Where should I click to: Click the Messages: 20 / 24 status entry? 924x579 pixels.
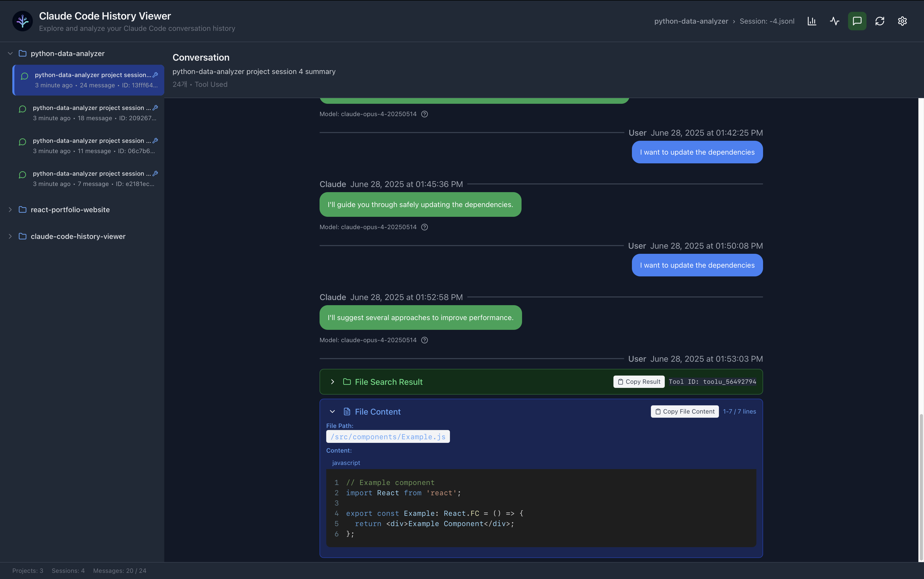[119, 571]
